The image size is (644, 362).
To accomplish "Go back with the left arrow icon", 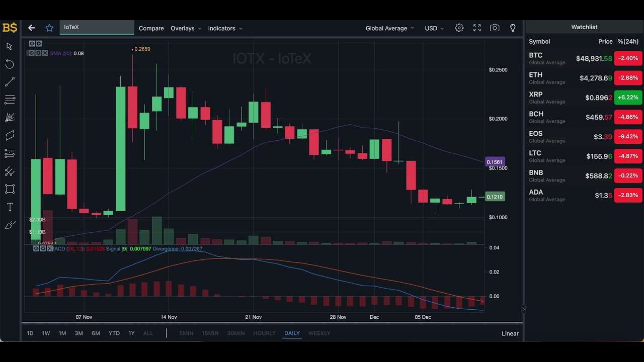I will (31, 28).
